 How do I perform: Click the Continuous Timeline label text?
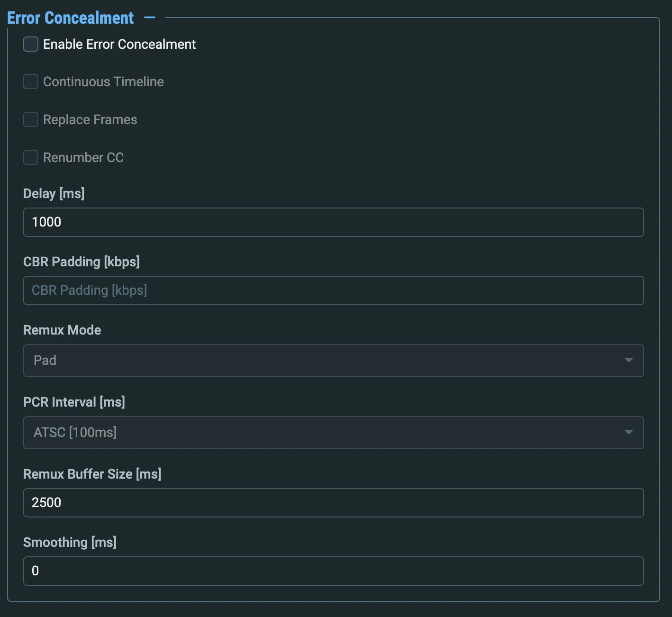click(103, 82)
